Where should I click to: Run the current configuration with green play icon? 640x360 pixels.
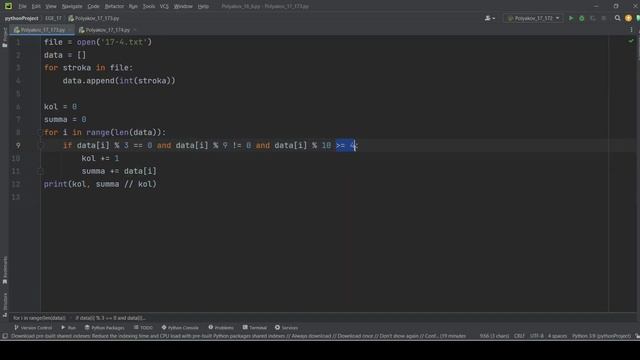(x=571, y=18)
